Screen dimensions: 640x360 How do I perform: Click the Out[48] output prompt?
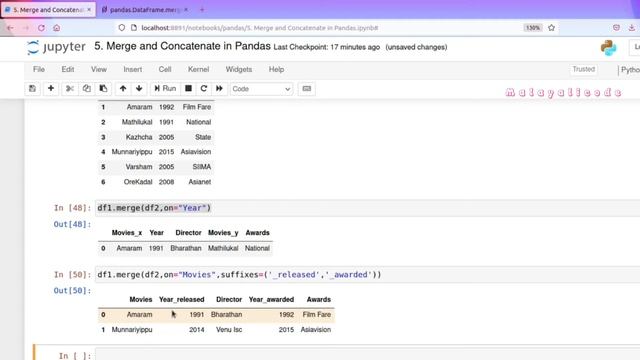[72, 224]
